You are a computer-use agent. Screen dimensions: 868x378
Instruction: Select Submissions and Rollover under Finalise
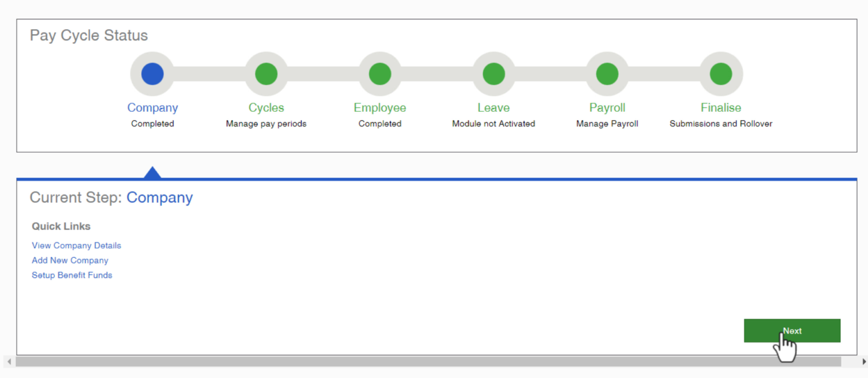(720, 123)
